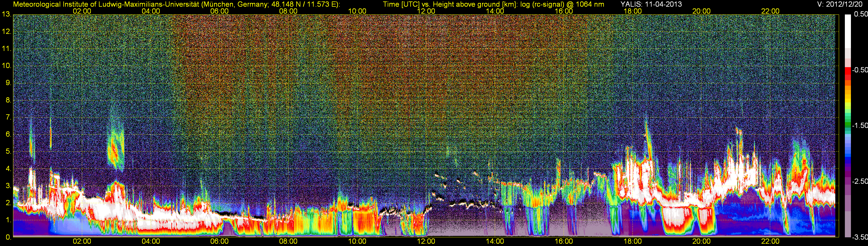Click the '6.' height axis label
This screenshot has height=246, width=868.
coord(8,135)
